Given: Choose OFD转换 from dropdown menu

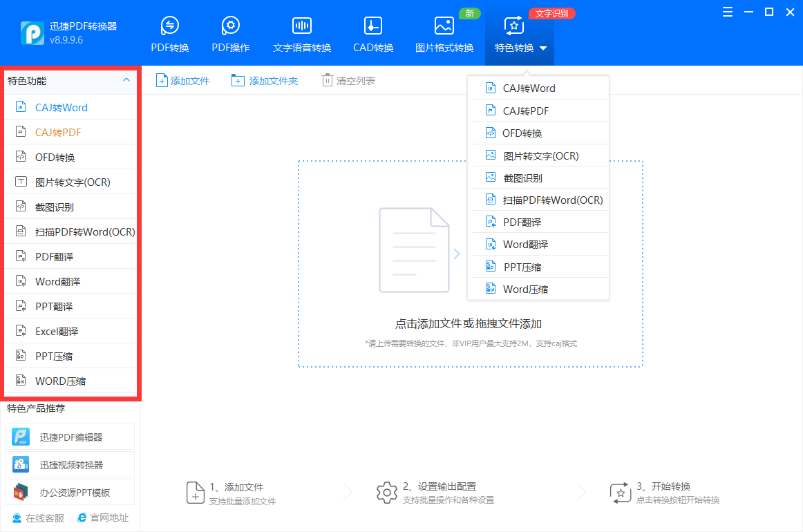Looking at the screenshot, I should 538,133.
